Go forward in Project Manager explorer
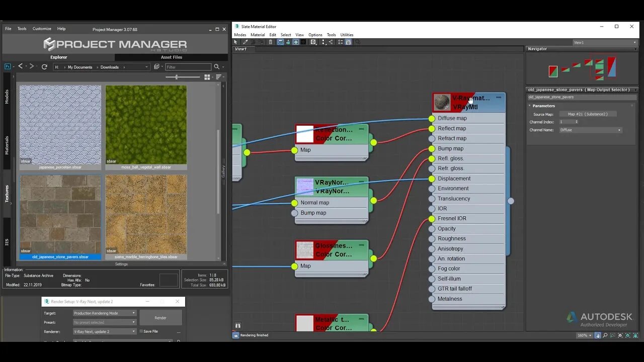This screenshot has width=644, height=362. (31, 66)
